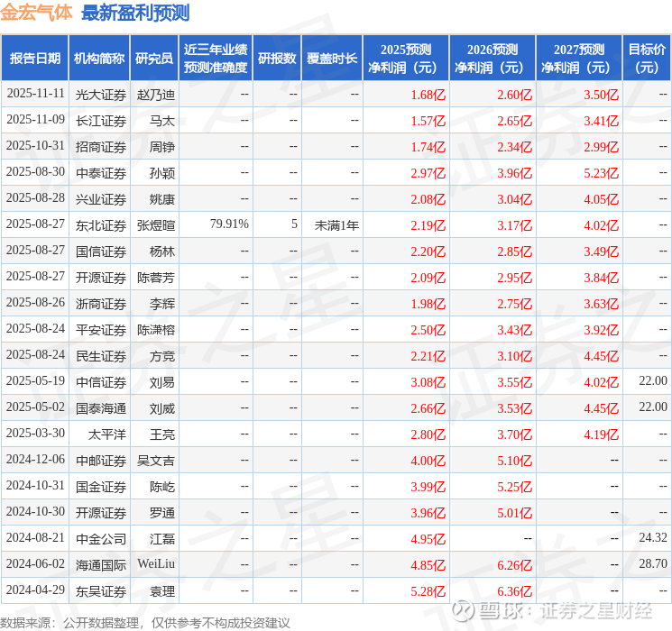
Task: Click the 目标价 column header
Action: (x=647, y=59)
